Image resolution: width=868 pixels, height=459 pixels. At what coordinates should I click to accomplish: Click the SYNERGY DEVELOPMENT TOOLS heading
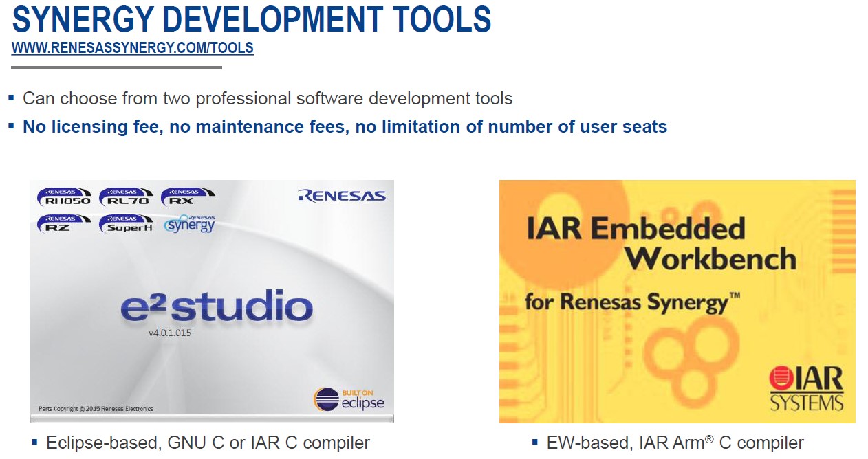(x=252, y=19)
